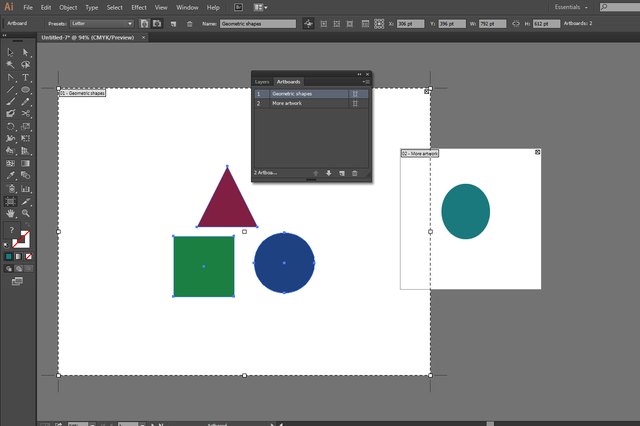Select the Type tool
This screenshot has height=426, width=640.
pyautogui.click(x=25, y=77)
